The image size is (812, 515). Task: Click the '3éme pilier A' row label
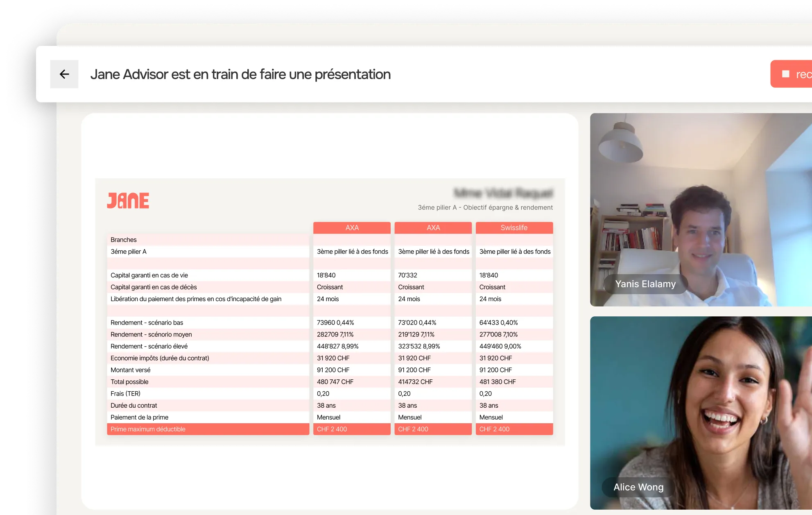coord(129,252)
